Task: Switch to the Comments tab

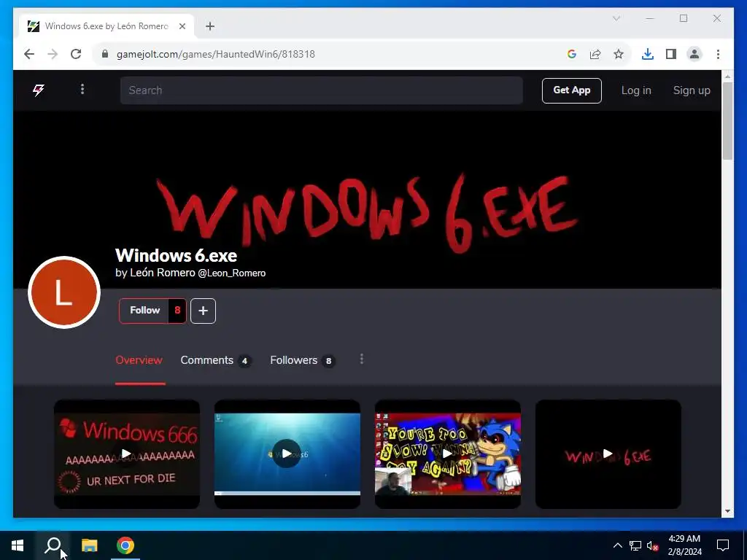Action: 216,360
